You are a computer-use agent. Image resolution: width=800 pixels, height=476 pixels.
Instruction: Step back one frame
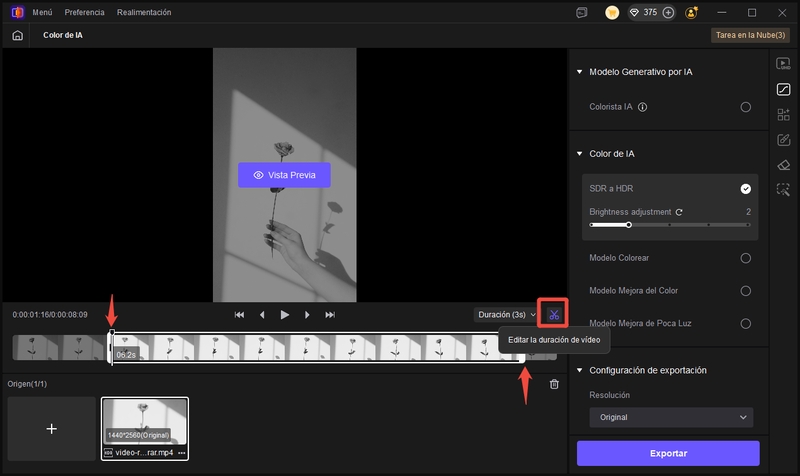tap(262, 315)
